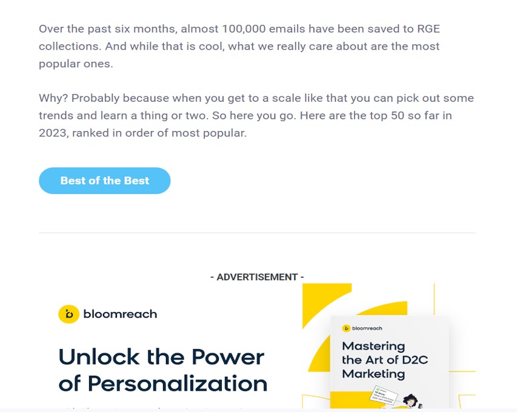Click the Why? Probably because paragraph
The height and width of the screenshot is (420, 517).
coord(256,115)
